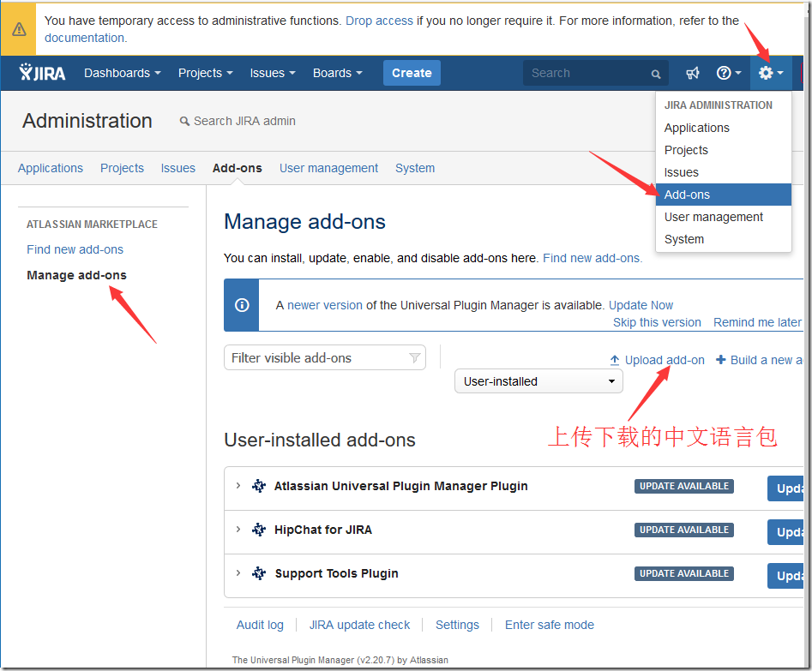Expand the HipChat for JIRA row
The width and height of the screenshot is (812, 671).
[x=238, y=529]
